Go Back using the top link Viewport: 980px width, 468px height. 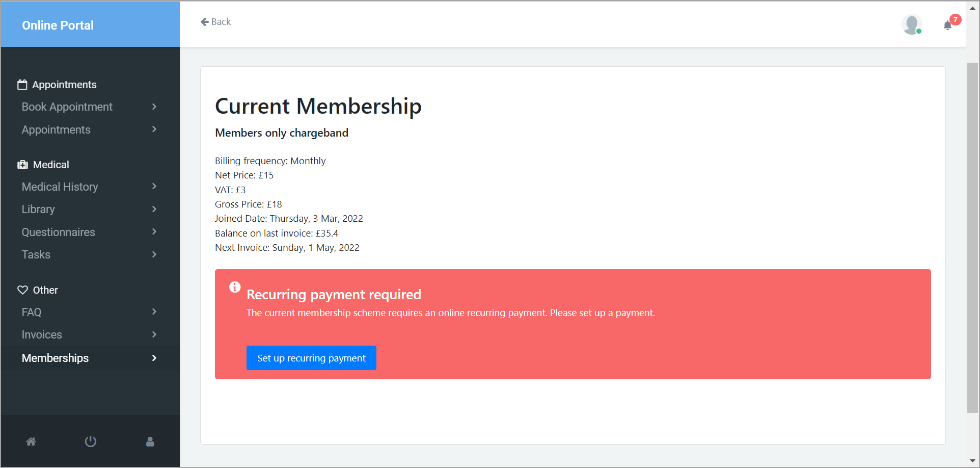(x=216, y=22)
